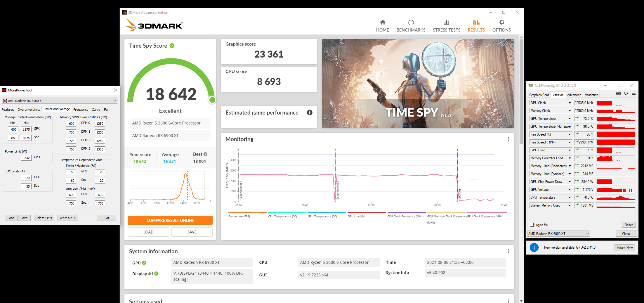644x303 pixels.
Task: Maximize the 3DMark window
Action: point(504,12)
